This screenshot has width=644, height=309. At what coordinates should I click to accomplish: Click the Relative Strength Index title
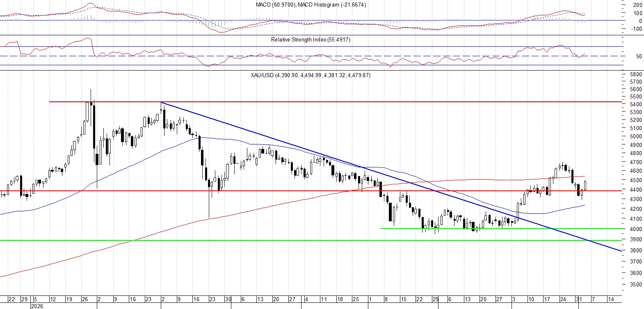click(x=311, y=40)
